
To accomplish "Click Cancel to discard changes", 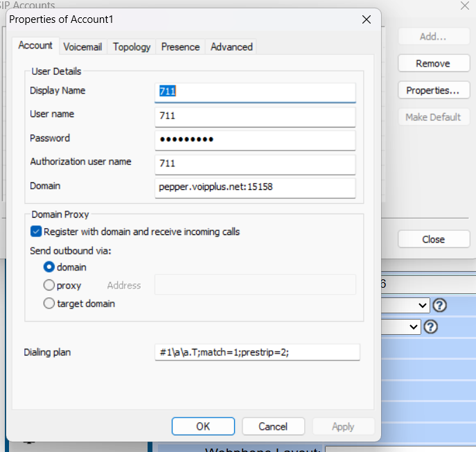I will (x=273, y=426).
